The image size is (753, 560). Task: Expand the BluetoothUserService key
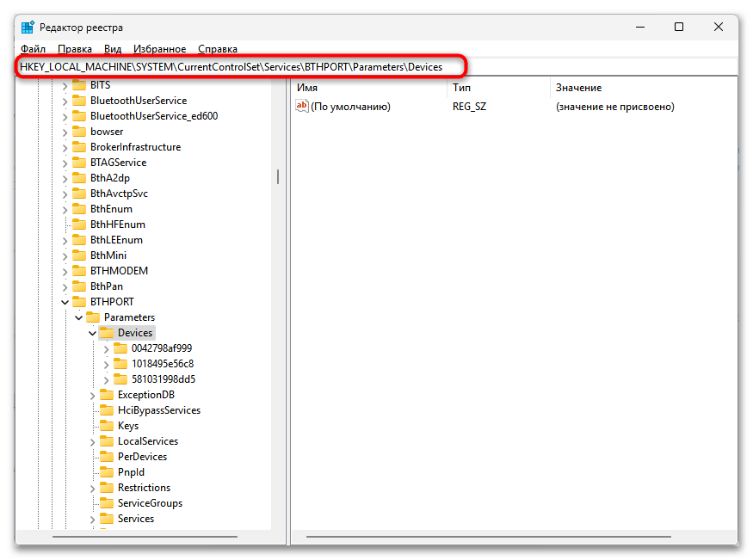tap(65, 102)
